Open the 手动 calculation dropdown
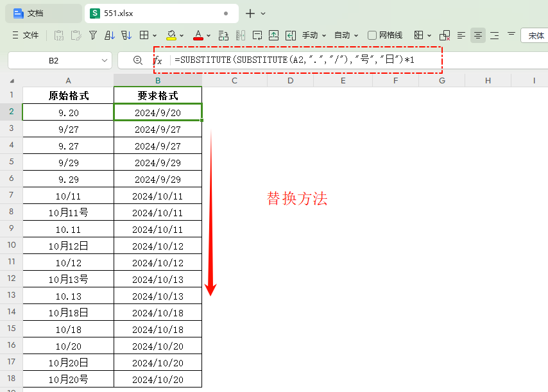548x392 pixels. click(x=314, y=35)
